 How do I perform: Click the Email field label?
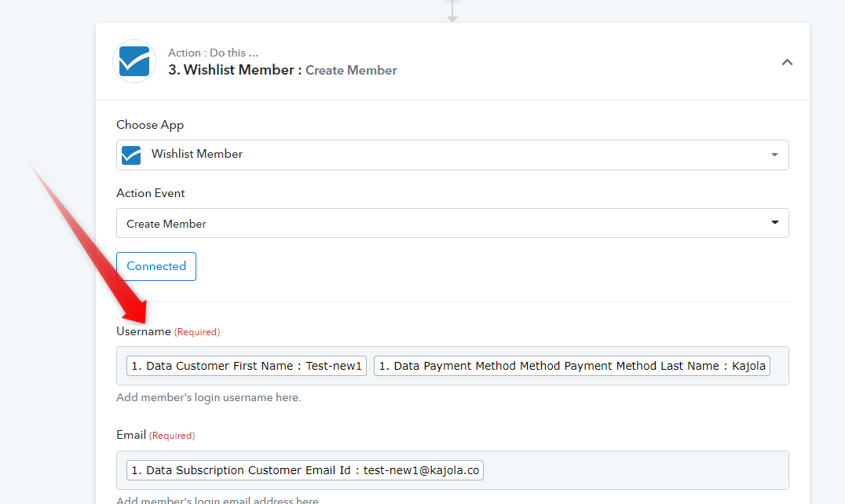pyautogui.click(x=131, y=435)
